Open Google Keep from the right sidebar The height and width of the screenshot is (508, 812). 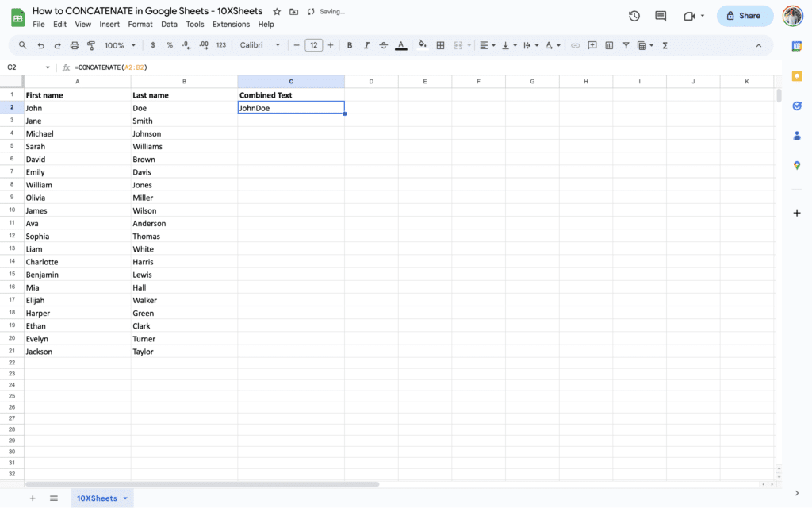pos(796,76)
